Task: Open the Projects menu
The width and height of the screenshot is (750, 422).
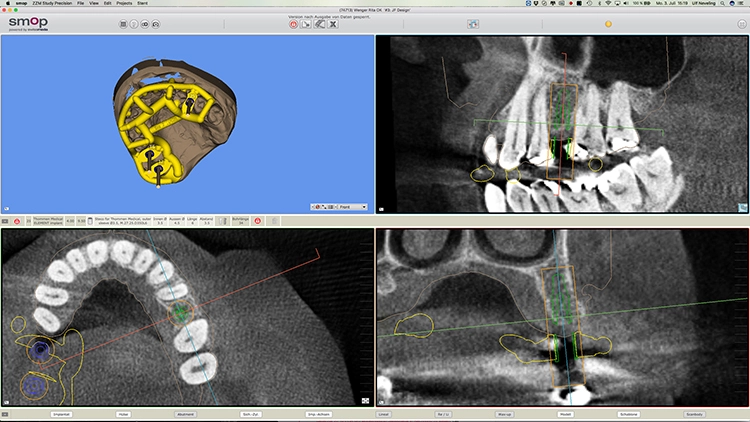Action: (124, 3)
